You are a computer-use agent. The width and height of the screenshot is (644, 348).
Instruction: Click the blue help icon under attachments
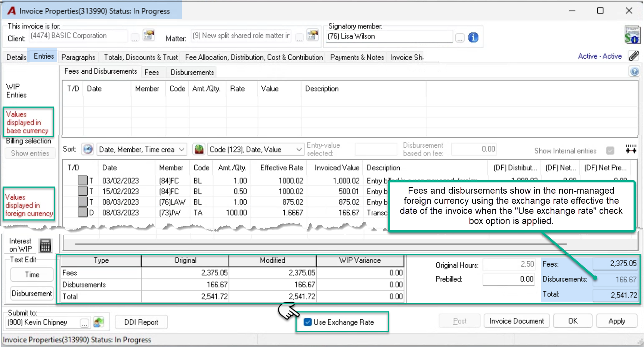click(634, 71)
